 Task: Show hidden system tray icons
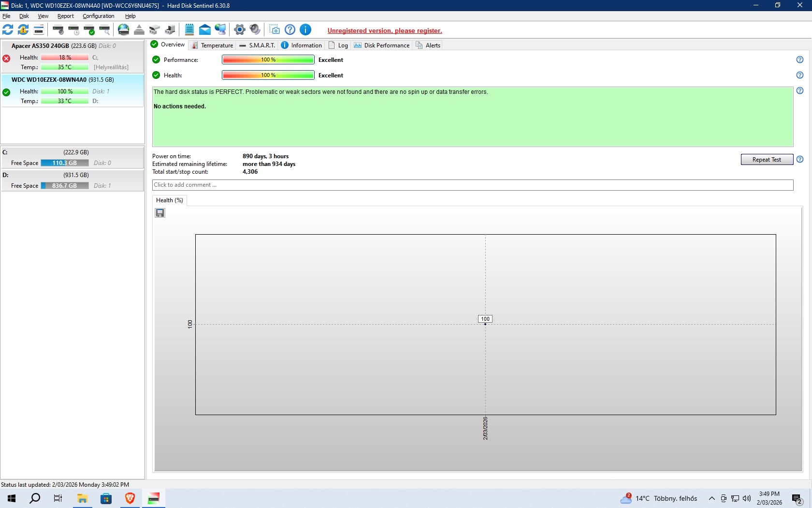711,498
